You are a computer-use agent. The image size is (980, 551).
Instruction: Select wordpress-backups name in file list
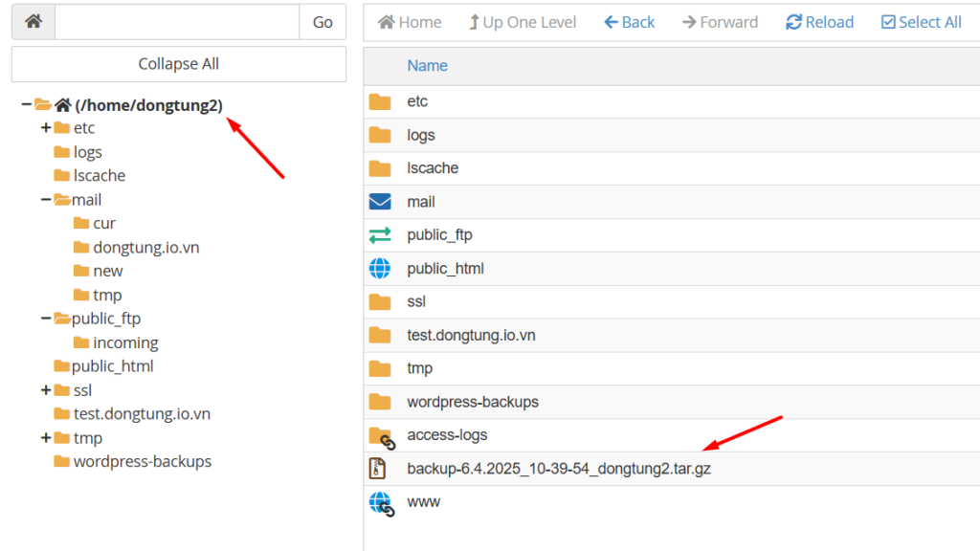click(473, 402)
